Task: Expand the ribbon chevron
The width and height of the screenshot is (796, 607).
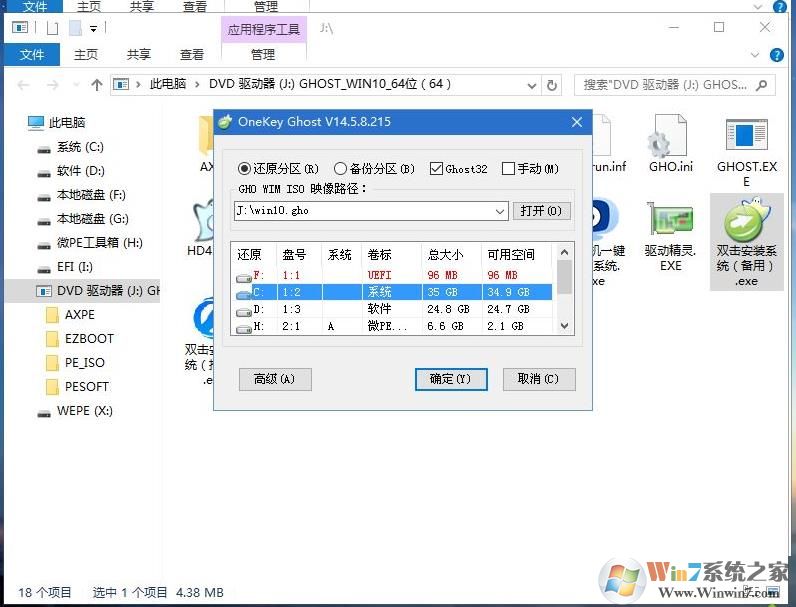Action: (755, 55)
